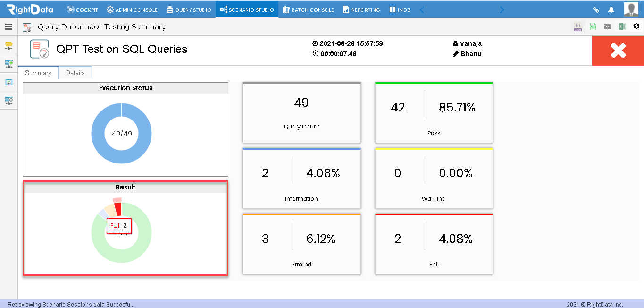
Task: Toggle the hamburger menu
Action: 8,27
